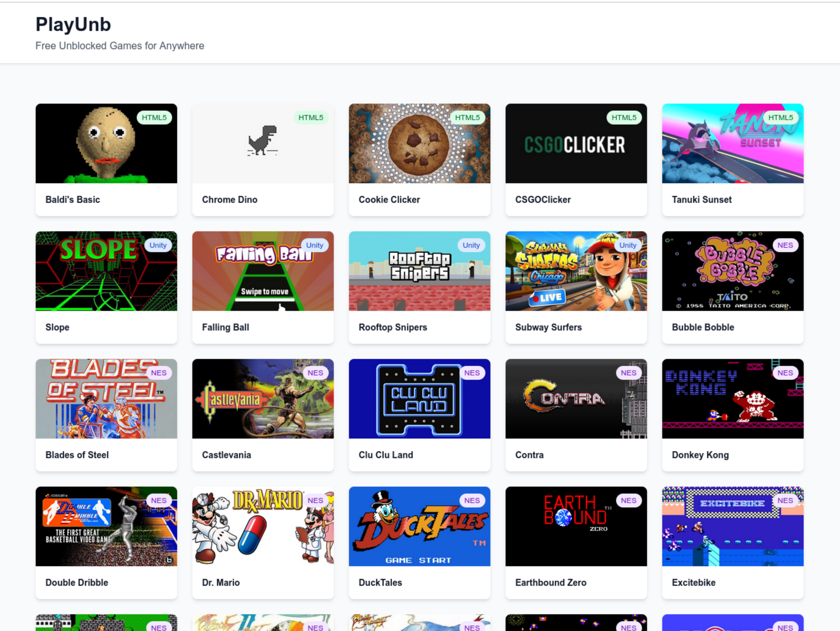Viewport: 840px width, 631px height.
Task: Click the Unity badge on Falling Ball
Action: (315, 246)
